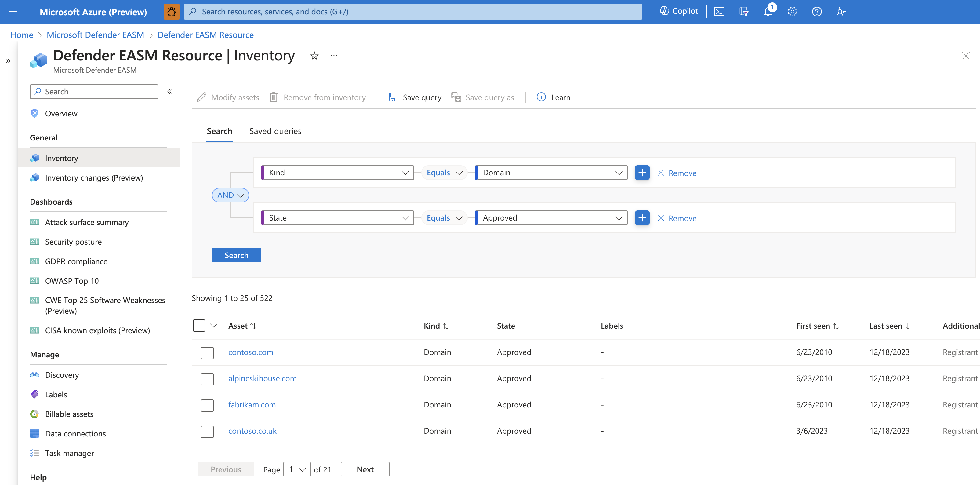Screen dimensions: 980x485
Task: Click Next to go to page 2
Action: point(365,469)
